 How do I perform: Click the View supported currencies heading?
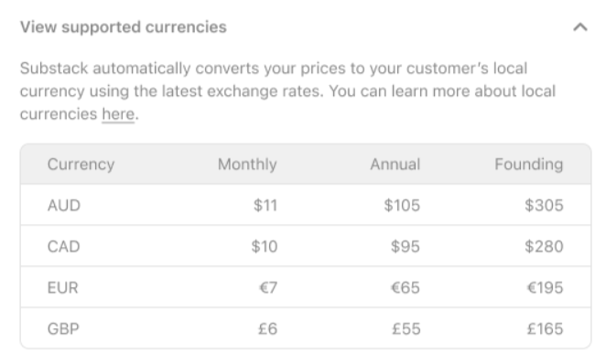(x=124, y=27)
